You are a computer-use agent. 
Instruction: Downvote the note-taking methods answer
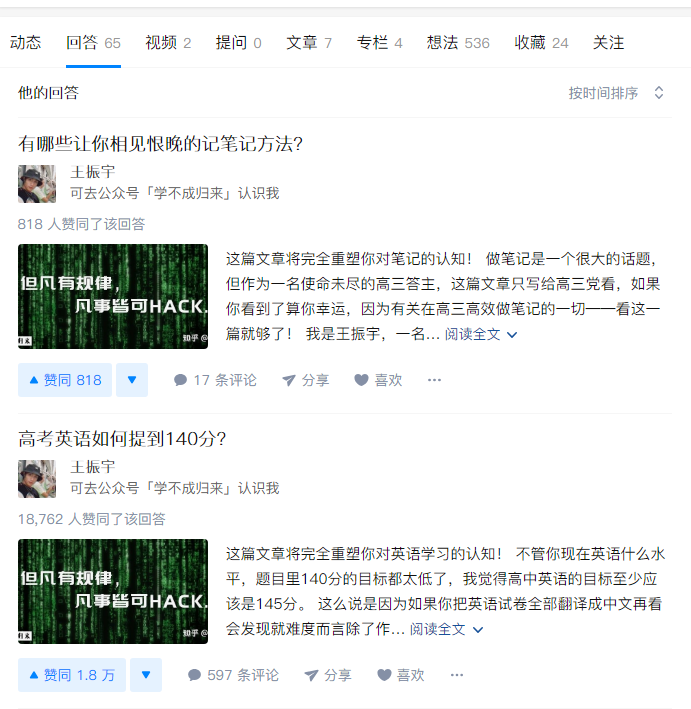[132, 380]
